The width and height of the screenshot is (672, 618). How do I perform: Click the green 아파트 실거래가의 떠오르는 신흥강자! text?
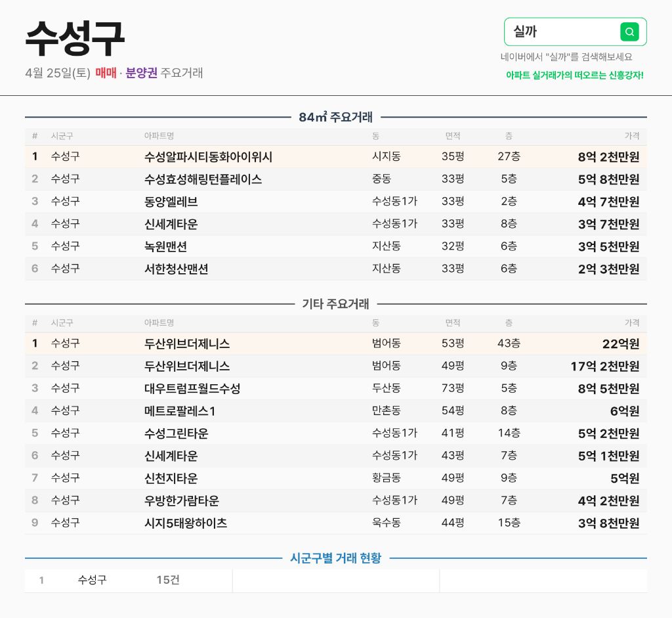click(x=574, y=75)
